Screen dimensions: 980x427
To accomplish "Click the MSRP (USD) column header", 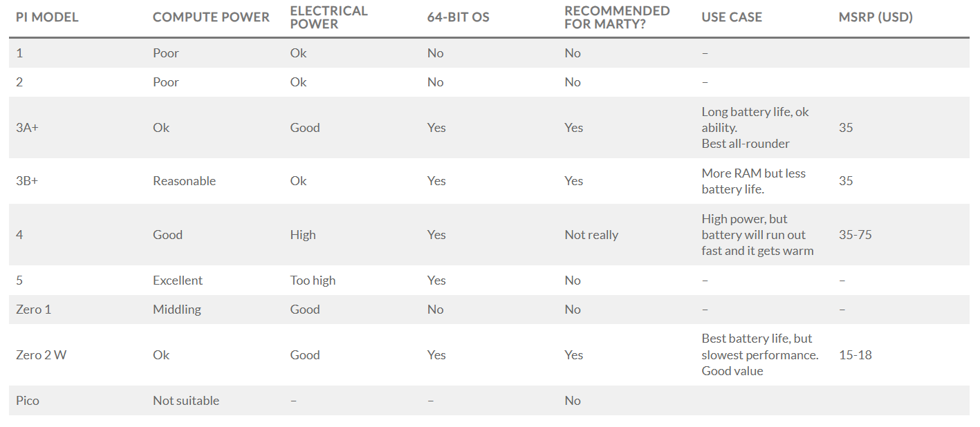I will click(x=876, y=17).
